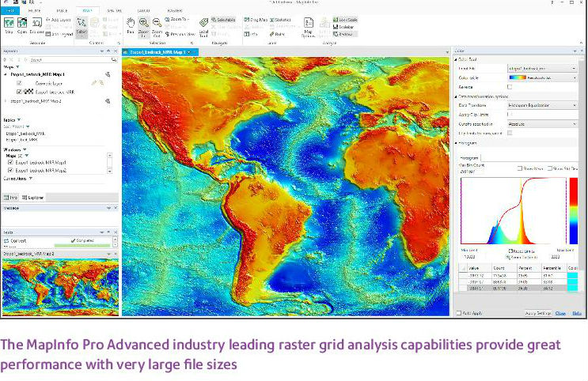Viewport: 588px width, 381px height.
Task: Expand the Etopo1_bedrock_MRR Map2 tree node
Action: [x=6, y=101]
